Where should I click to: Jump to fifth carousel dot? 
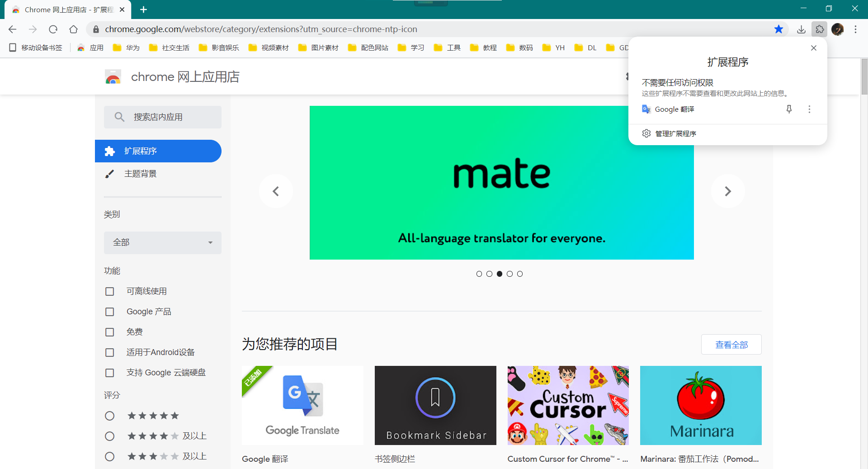[x=520, y=274]
